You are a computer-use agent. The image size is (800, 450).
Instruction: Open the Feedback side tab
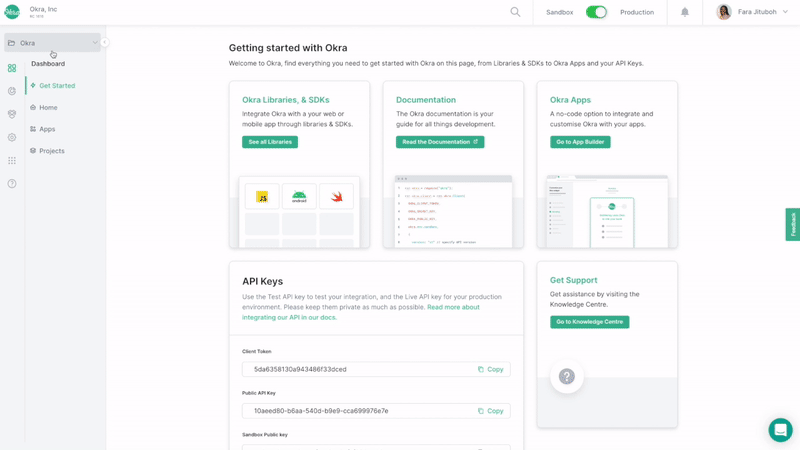793,224
